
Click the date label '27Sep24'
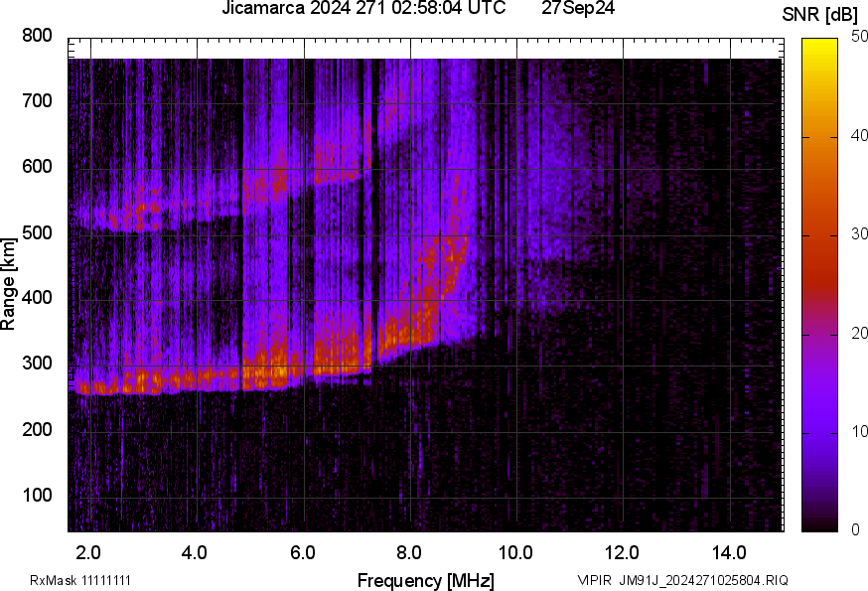pos(577,8)
